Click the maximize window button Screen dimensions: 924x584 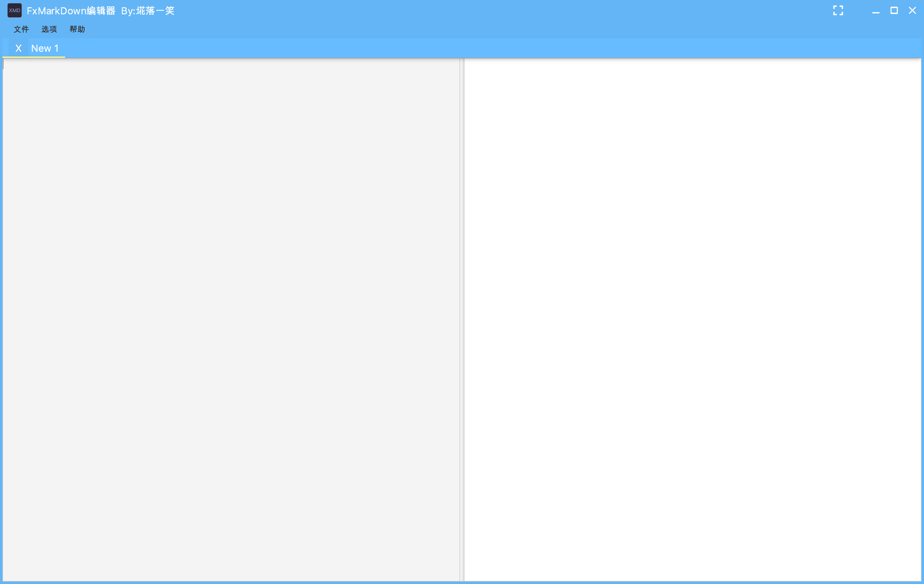892,10
